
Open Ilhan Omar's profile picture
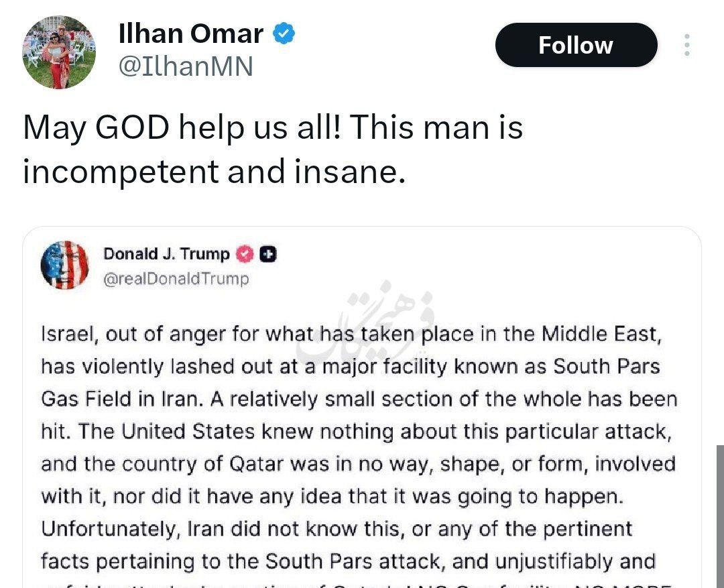tap(59, 52)
